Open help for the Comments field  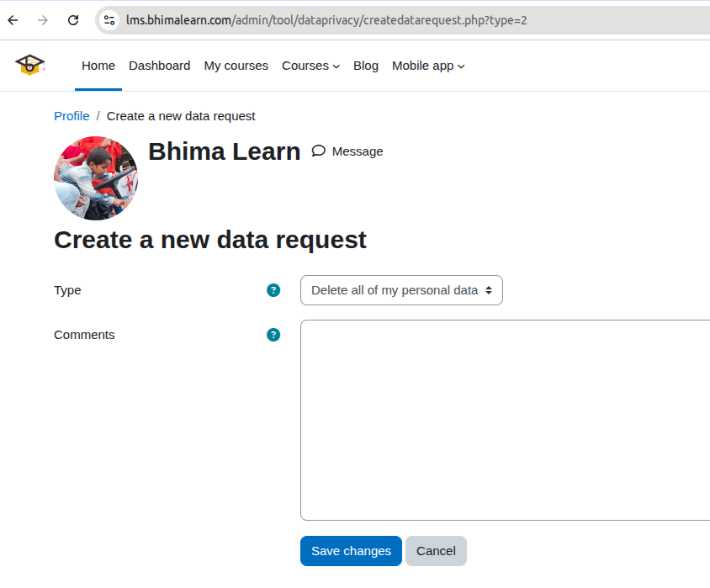(273, 335)
